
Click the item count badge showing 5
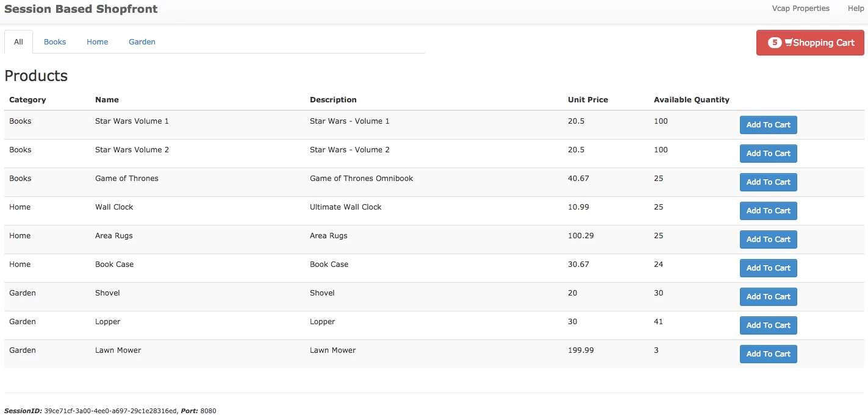(x=775, y=43)
